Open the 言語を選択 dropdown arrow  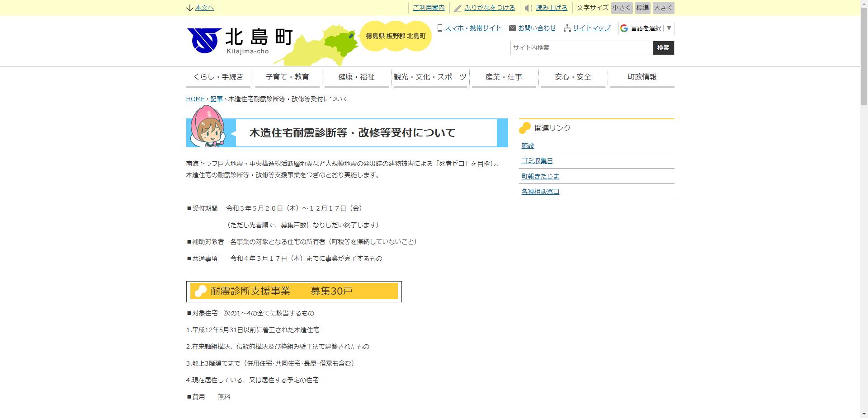[x=668, y=28]
